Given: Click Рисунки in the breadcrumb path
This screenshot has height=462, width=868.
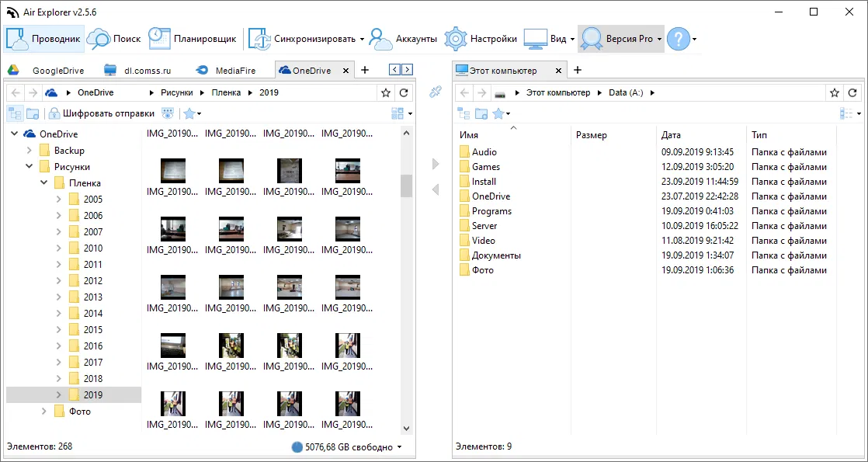Looking at the screenshot, I should point(175,92).
